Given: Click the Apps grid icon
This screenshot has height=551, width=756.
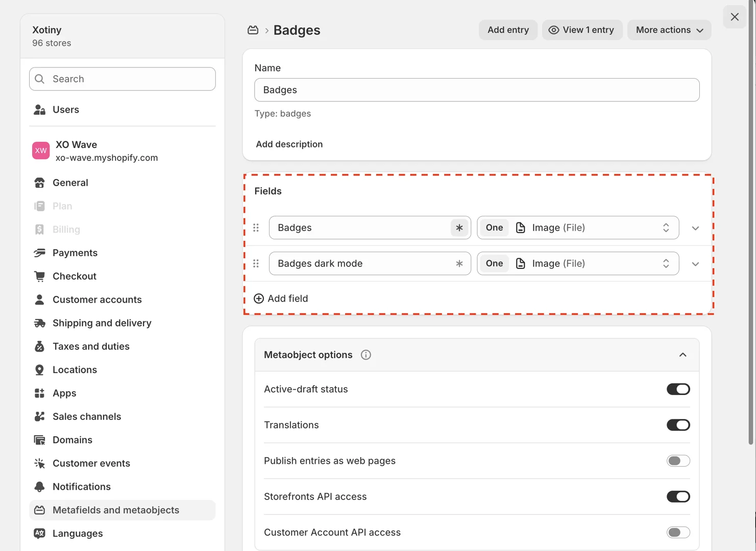Looking at the screenshot, I should pyautogui.click(x=40, y=393).
